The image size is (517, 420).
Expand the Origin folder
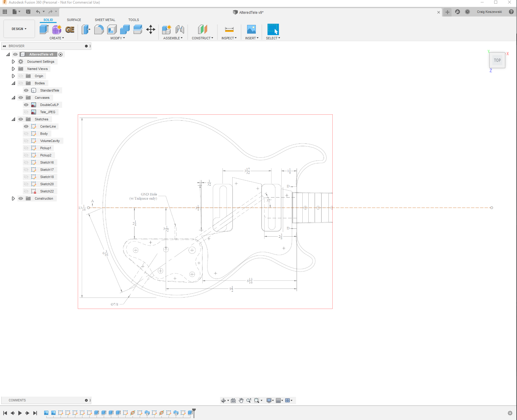[13, 76]
